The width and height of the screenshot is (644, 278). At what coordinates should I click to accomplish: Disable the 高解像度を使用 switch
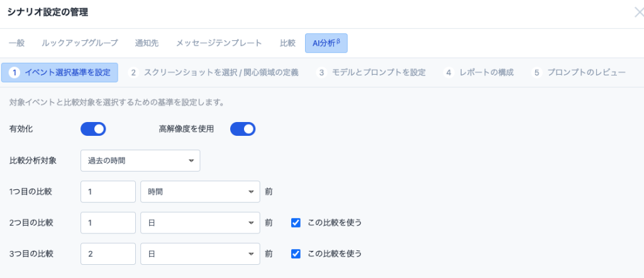pyautogui.click(x=243, y=129)
